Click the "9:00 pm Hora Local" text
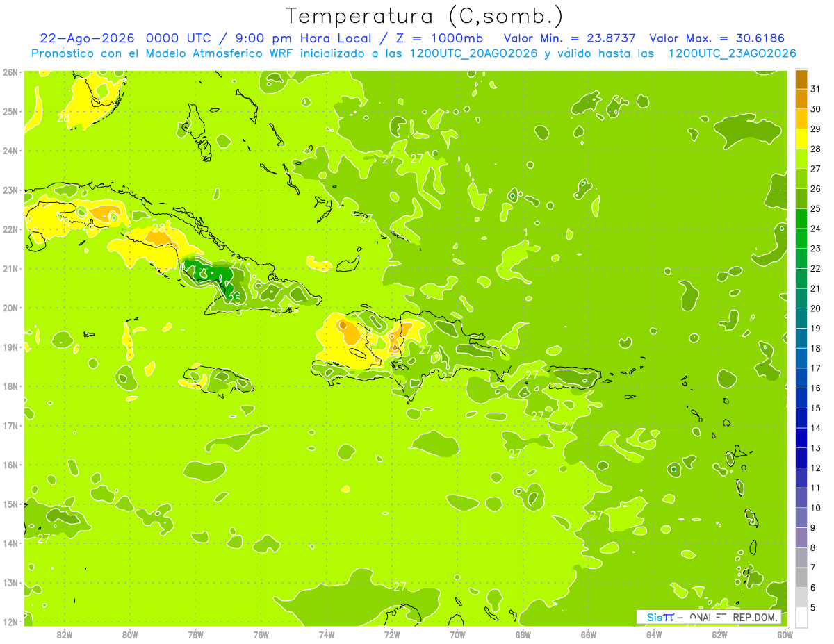Screen dimensions: 834x644 (302, 38)
